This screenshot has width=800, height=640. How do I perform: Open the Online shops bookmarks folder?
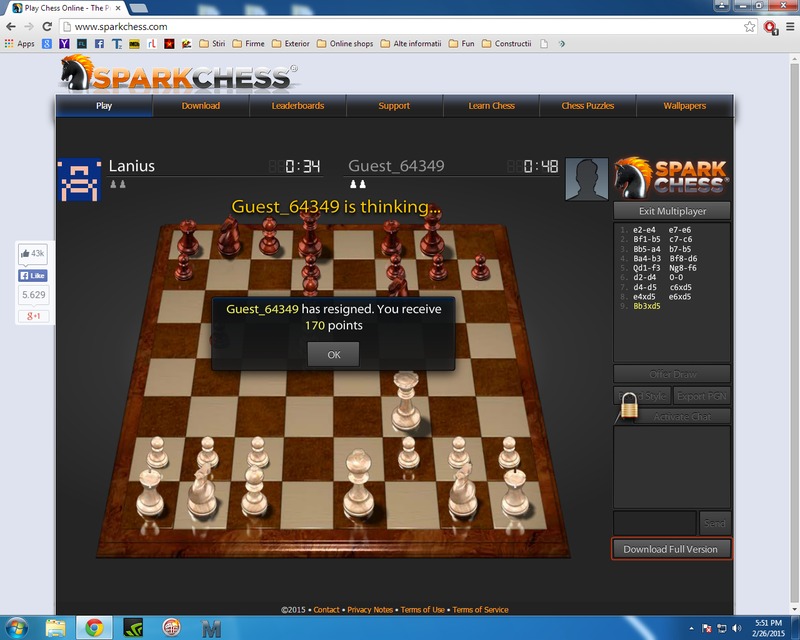[x=345, y=44]
